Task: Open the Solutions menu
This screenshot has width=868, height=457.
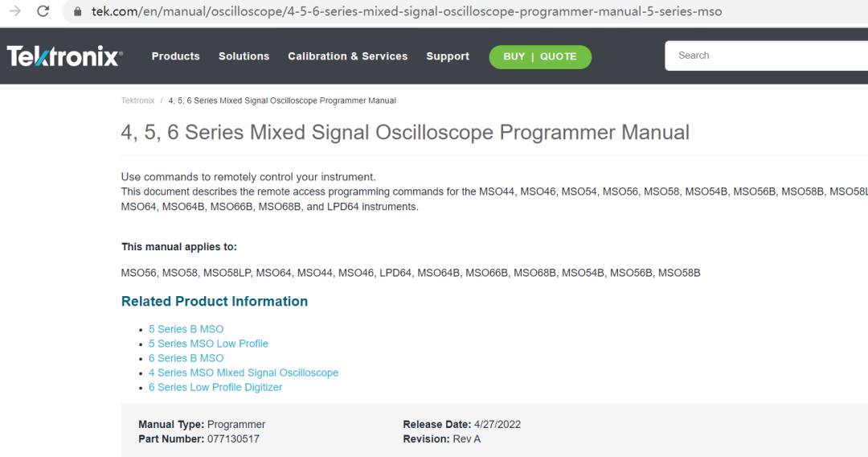Action: tap(244, 56)
